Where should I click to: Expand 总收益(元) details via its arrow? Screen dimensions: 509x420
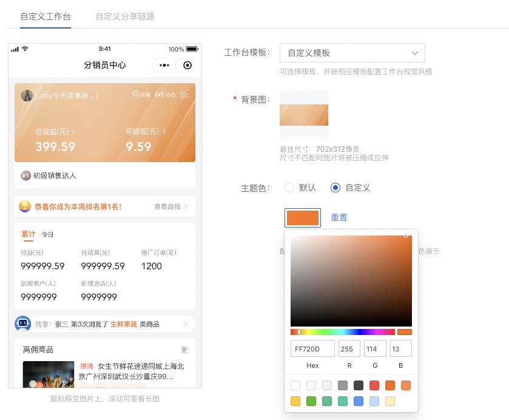[x=73, y=131]
